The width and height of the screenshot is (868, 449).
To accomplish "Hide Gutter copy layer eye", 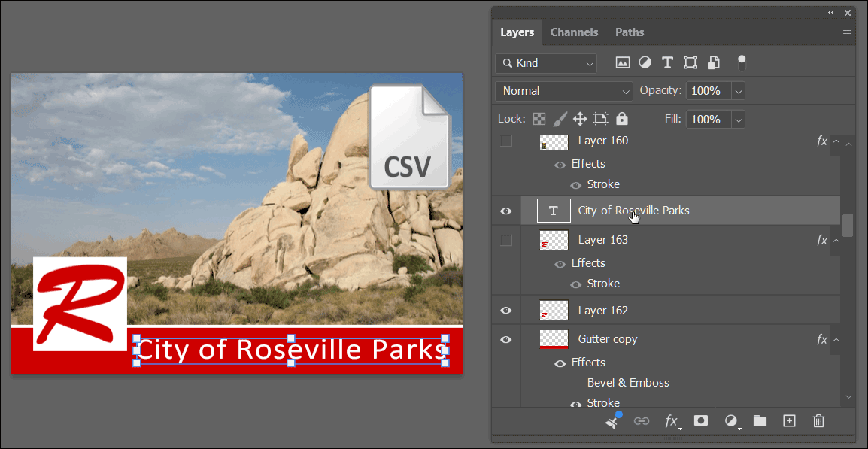I will tap(506, 339).
